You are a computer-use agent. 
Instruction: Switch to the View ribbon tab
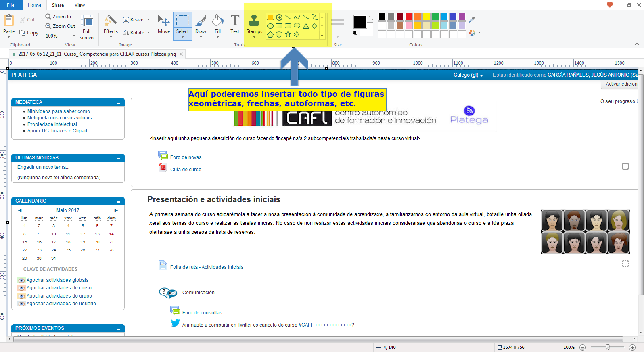[79, 5]
